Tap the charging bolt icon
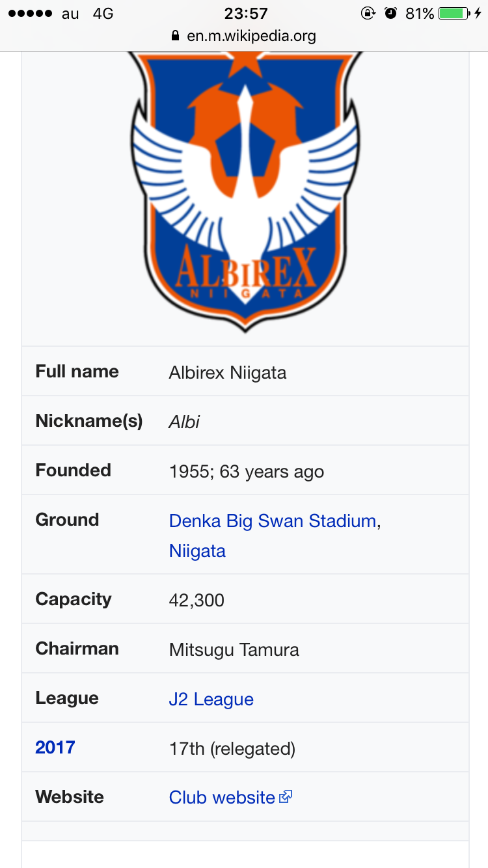This screenshot has width=488, height=868. pyautogui.click(x=478, y=13)
